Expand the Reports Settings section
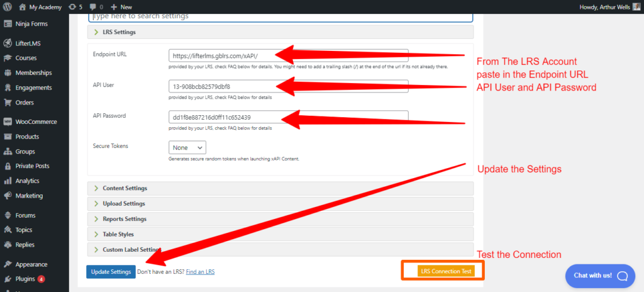Viewport: 644px width, 292px height. pyautogui.click(x=280, y=219)
